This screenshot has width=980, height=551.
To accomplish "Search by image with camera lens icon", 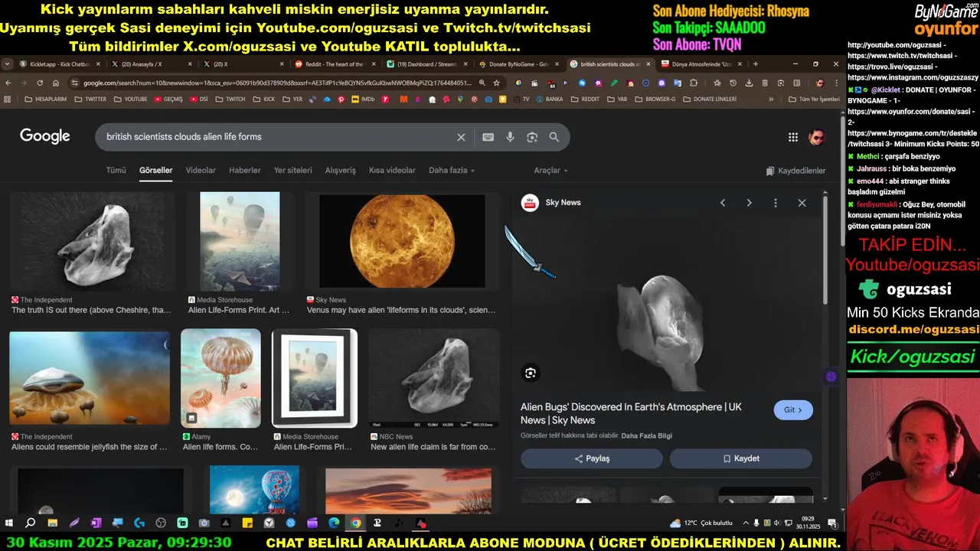I will click(x=532, y=137).
